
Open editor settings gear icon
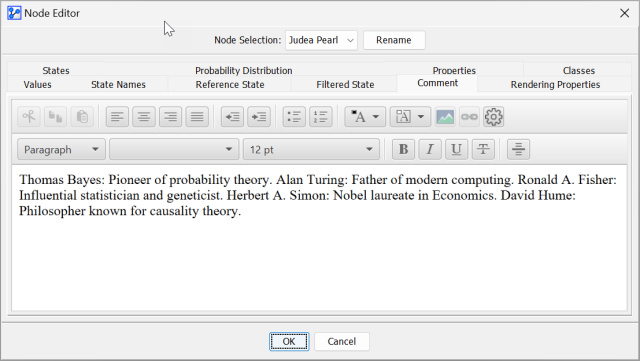493,117
